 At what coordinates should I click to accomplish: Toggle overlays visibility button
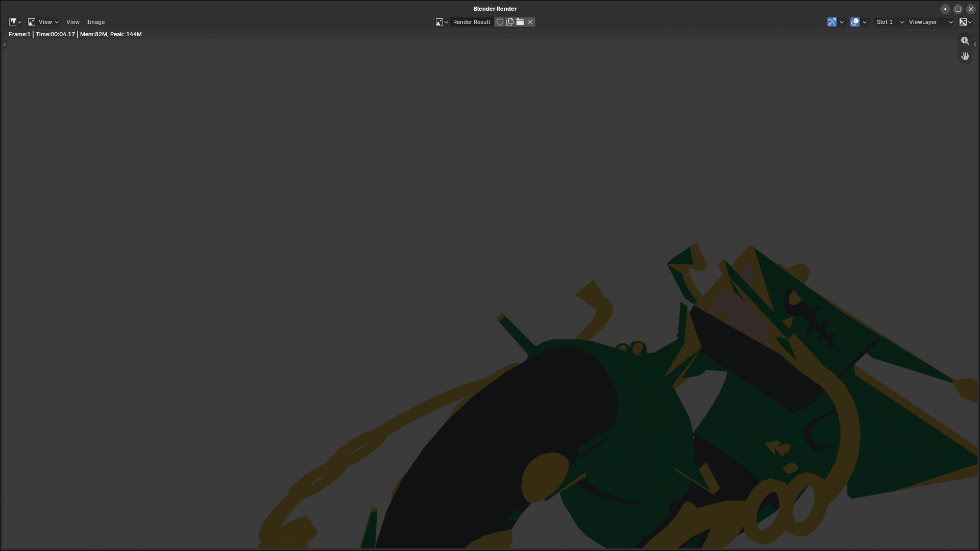(855, 22)
